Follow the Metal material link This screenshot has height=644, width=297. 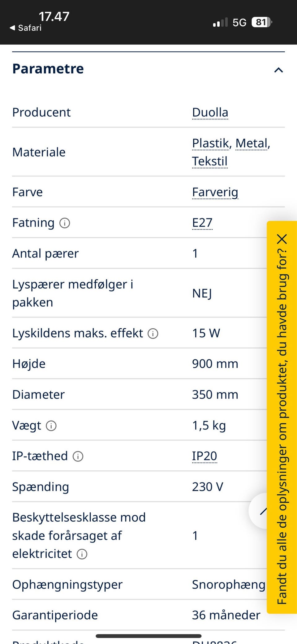point(252,143)
